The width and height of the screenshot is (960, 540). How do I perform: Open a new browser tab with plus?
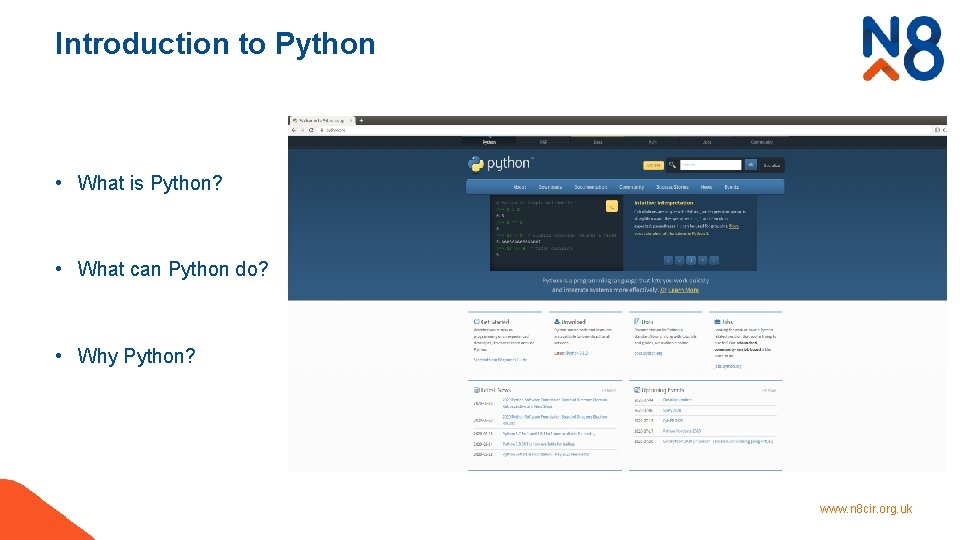pyautogui.click(x=361, y=121)
